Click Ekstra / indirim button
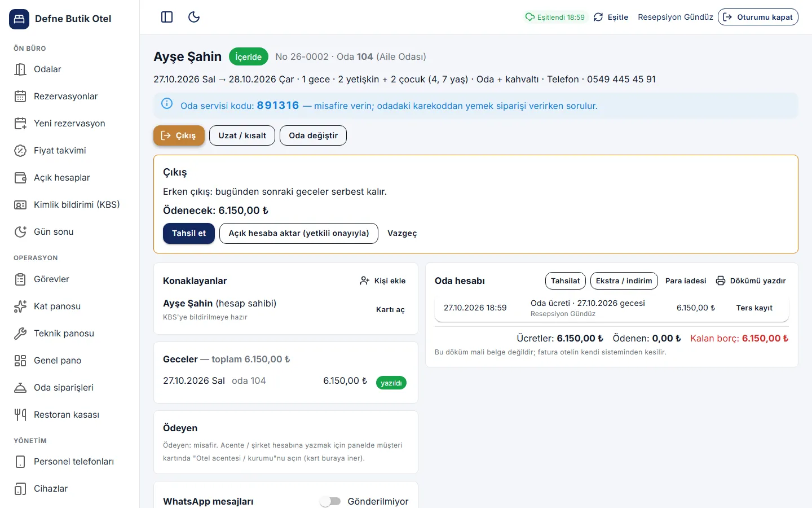812x508 pixels. coord(624,281)
